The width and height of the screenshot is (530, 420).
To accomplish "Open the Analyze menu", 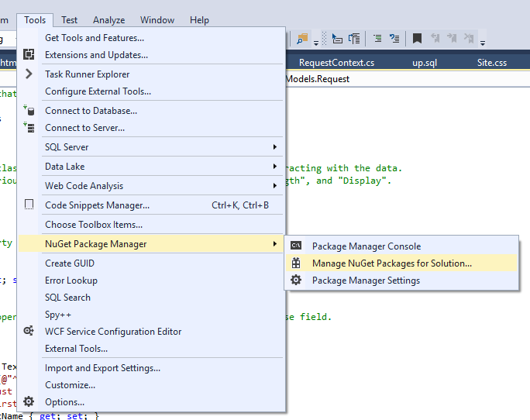I will point(108,20).
